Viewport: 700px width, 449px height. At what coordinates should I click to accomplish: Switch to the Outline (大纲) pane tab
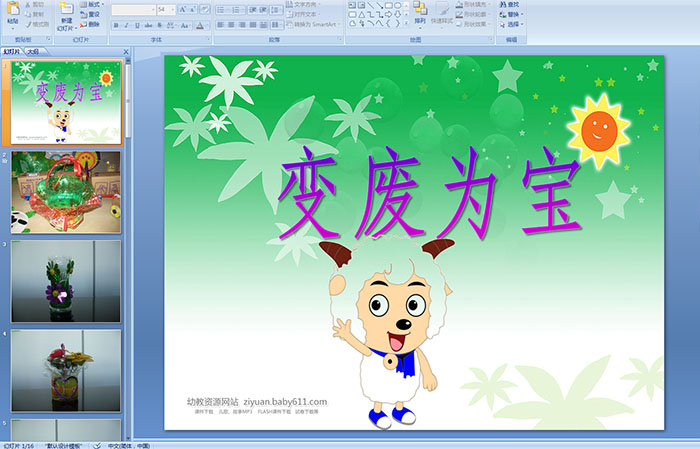33,52
